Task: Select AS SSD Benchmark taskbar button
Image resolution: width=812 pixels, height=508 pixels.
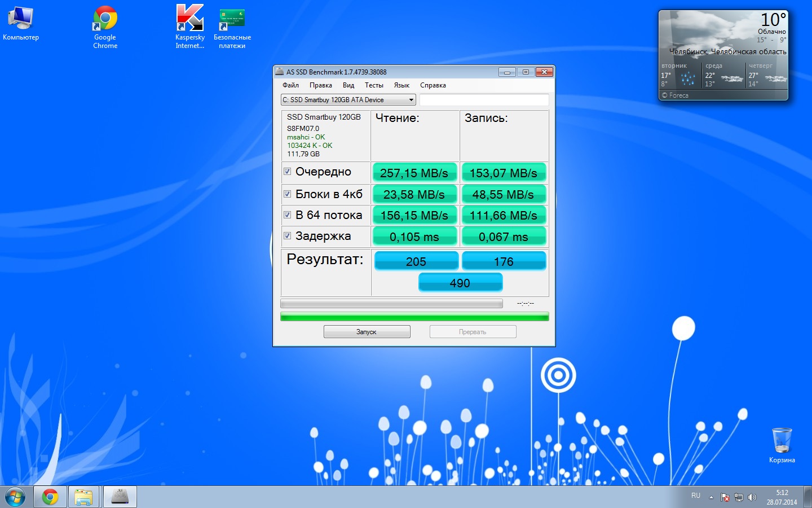Action: 120,497
